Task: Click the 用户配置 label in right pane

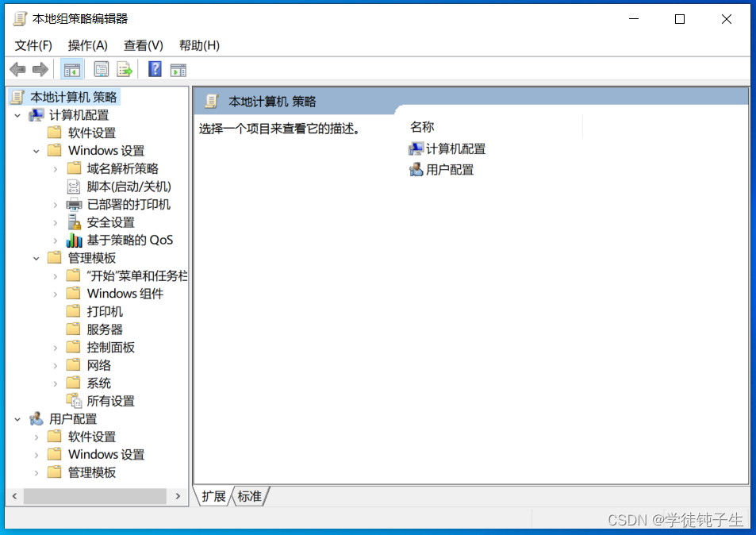Action: click(450, 170)
